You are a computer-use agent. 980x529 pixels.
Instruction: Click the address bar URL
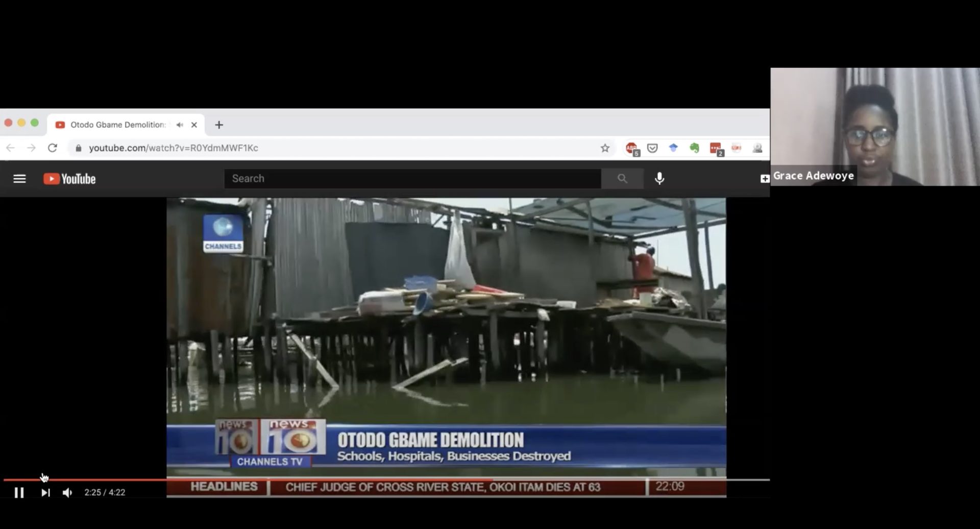point(174,148)
